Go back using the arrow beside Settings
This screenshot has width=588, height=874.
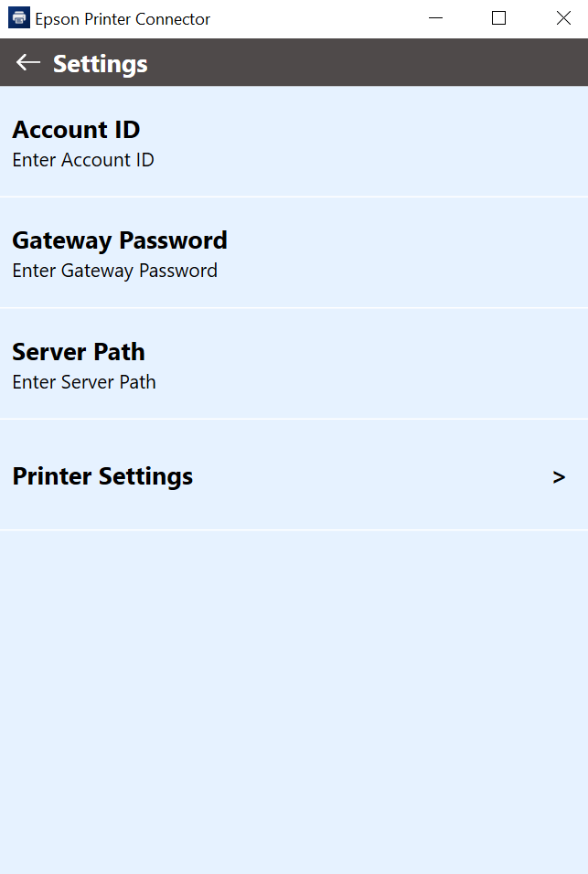(x=27, y=62)
